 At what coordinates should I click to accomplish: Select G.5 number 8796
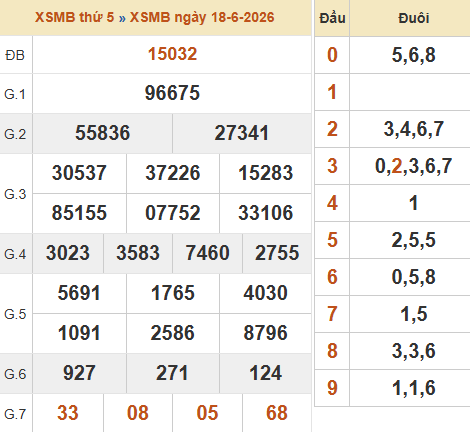(x=266, y=333)
